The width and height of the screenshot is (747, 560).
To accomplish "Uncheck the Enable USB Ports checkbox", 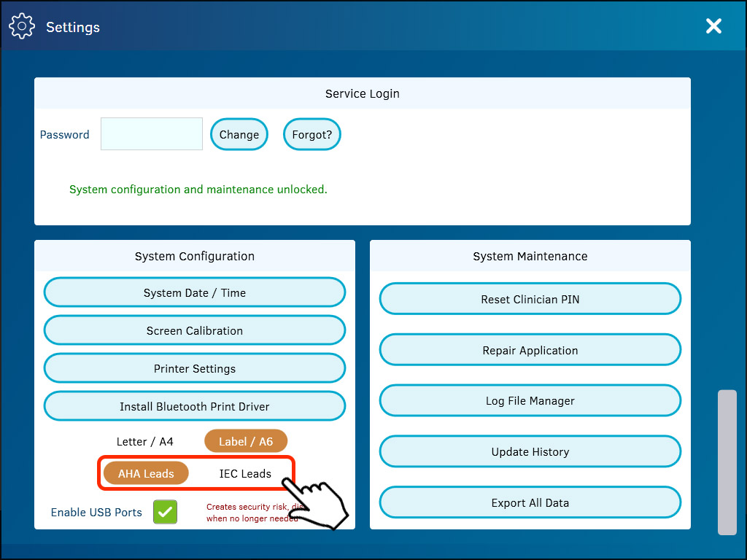I will click(x=166, y=513).
